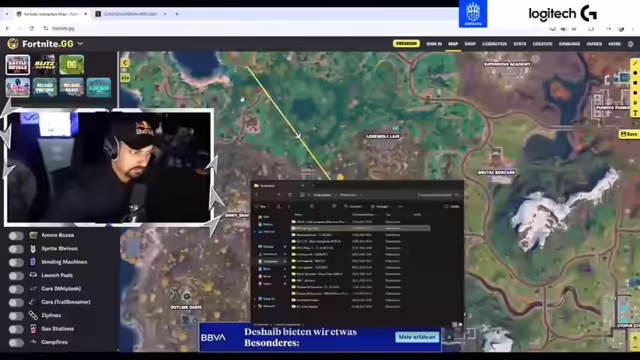Click the Vending Machines icon

point(33,262)
